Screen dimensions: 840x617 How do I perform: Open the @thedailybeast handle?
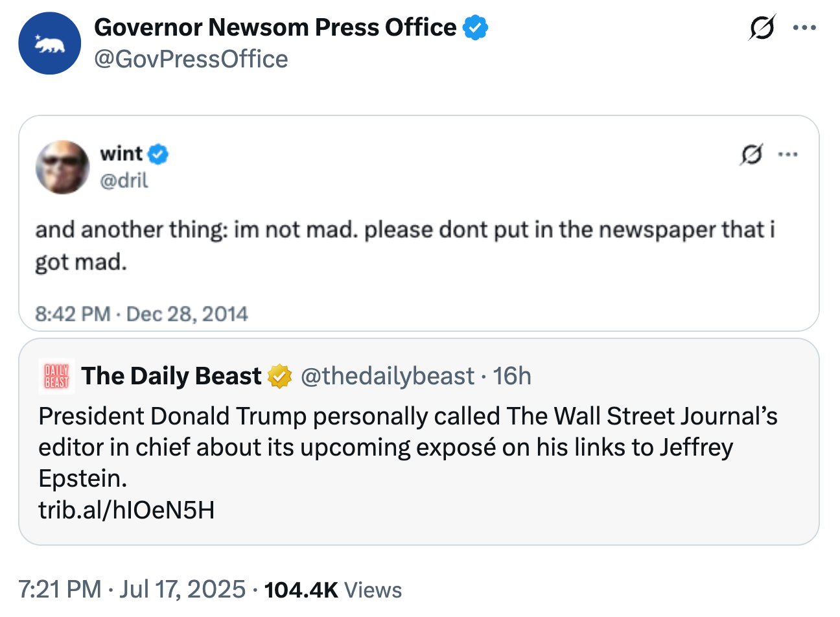(388, 376)
